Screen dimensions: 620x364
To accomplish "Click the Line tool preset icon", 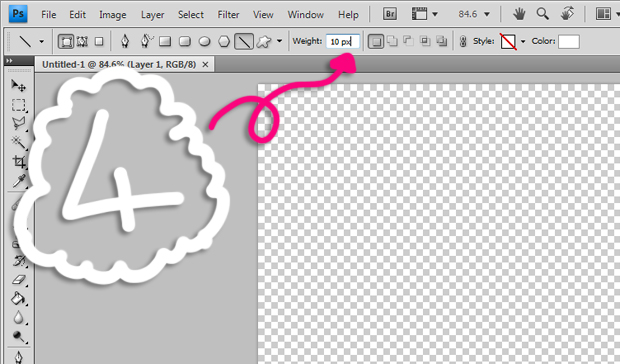I will pyautogui.click(x=25, y=41).
